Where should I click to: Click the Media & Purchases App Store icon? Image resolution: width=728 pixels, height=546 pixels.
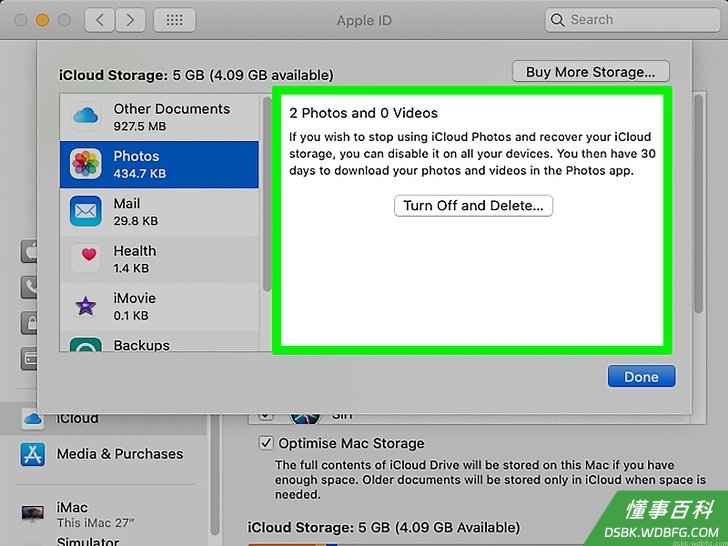[x=32, y=454]
